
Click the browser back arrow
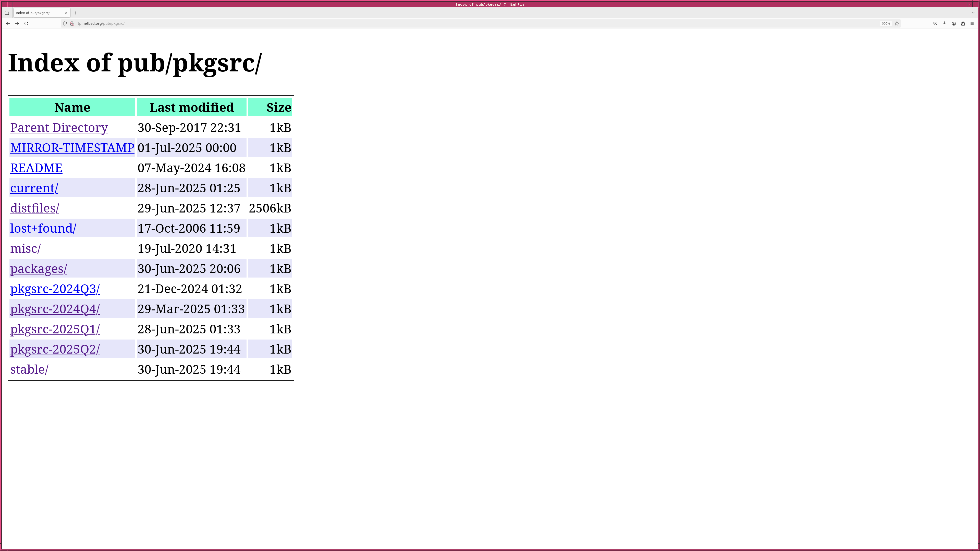[8, 23]
